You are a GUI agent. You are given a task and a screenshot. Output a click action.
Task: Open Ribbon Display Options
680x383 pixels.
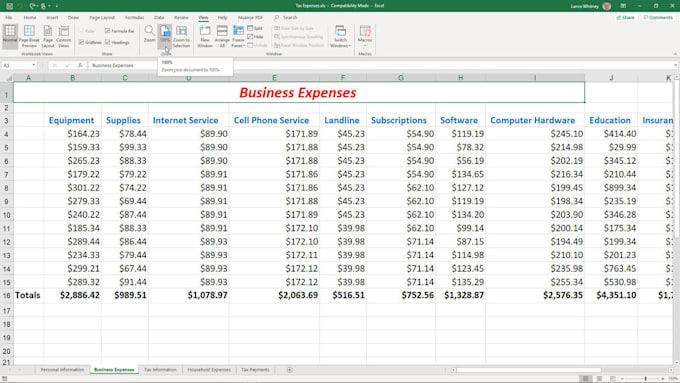623,6
